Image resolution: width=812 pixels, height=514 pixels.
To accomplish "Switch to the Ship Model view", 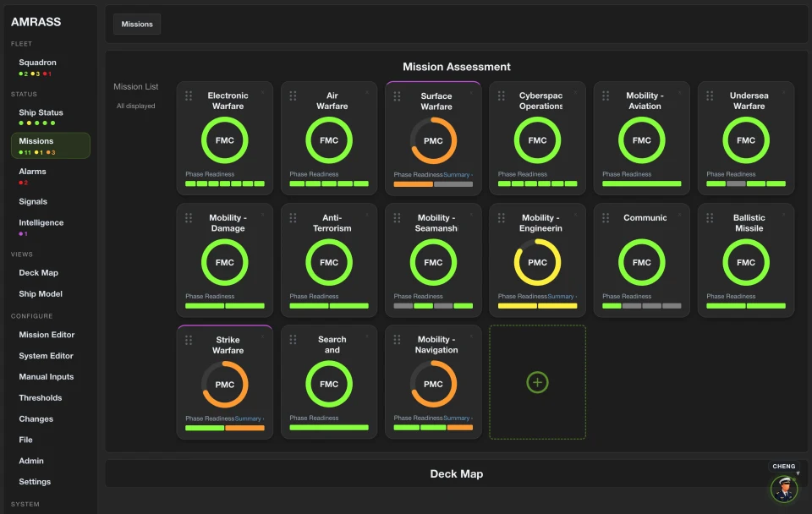I will pyautogui.click(x=41, y=293).
